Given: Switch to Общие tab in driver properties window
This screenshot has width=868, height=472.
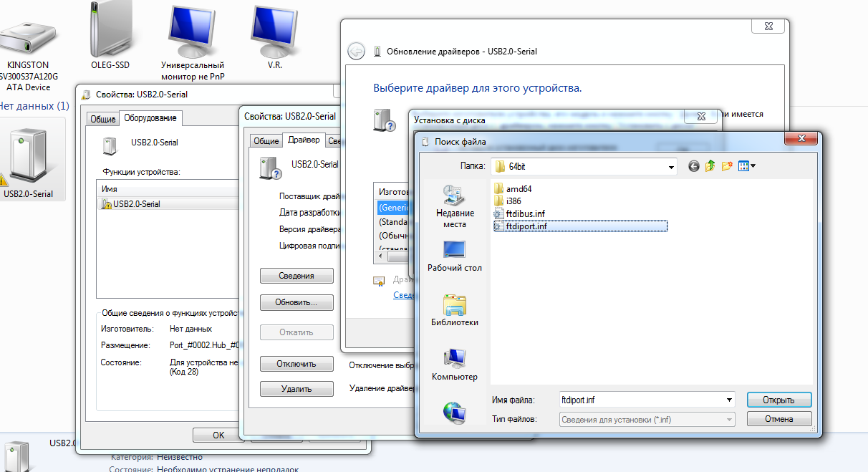Looking at the screenshot, I should (266, 141).
